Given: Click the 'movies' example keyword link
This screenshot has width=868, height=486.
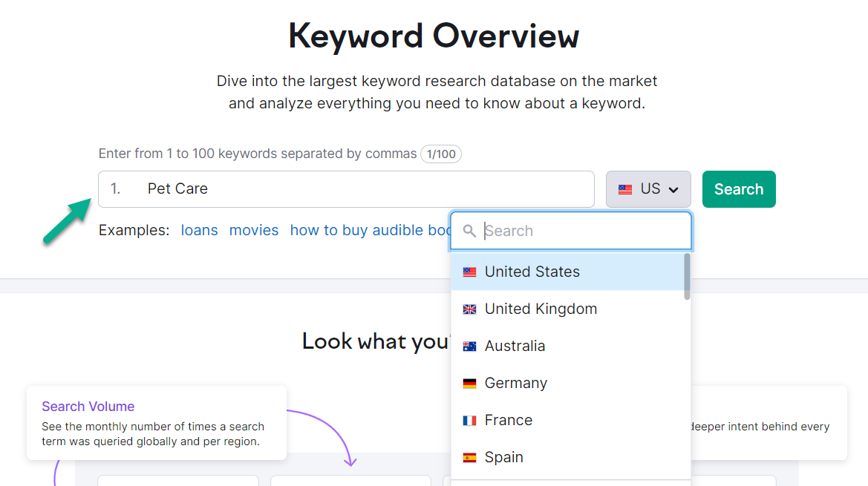Looking at the screenshot, I should [x=253, y=230].
